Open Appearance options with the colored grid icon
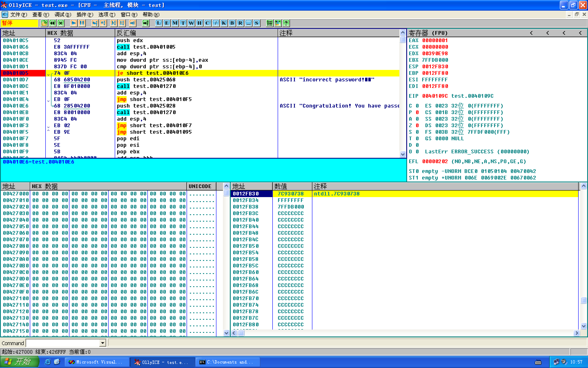This screenshot has width=588, height=368. pos(278,23)
